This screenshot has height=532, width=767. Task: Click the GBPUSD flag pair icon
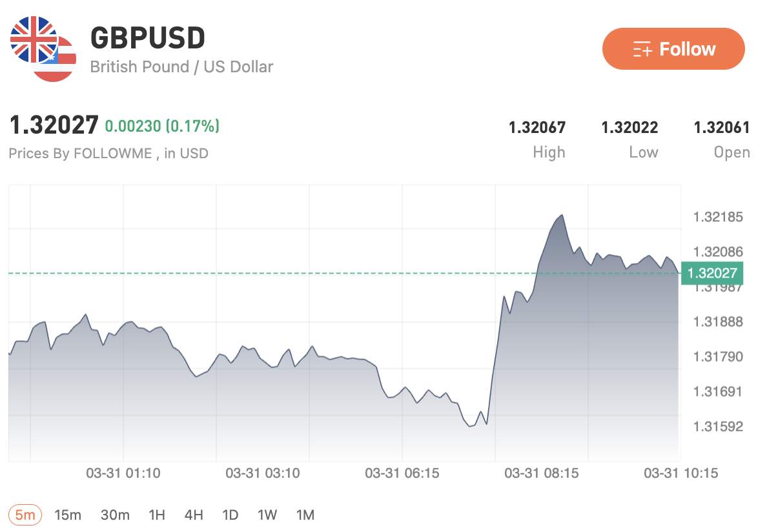(43, 49)
